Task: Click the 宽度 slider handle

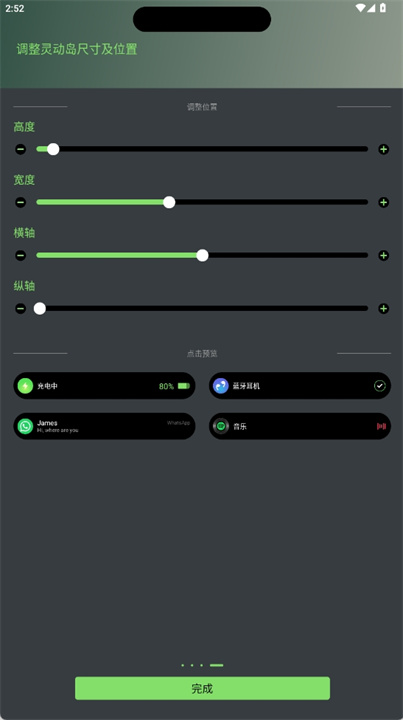Action: click(169, 202)
